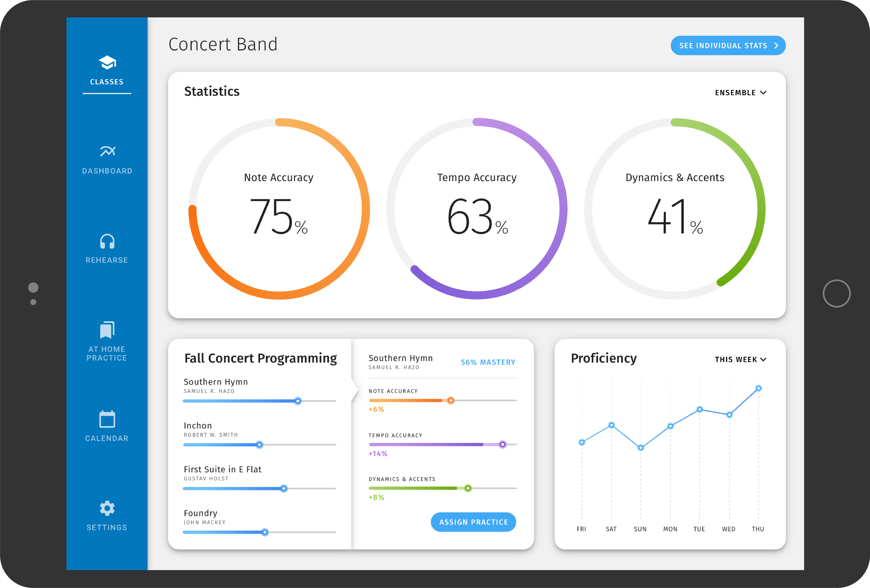The width and height of the screenshot is (870, 588).
Task: Go to REHEARSE sidebar label
Action: click(x=107, y=260)
